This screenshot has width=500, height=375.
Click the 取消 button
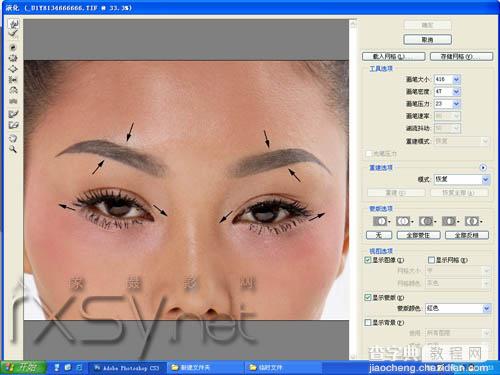[x=427, y=40]
